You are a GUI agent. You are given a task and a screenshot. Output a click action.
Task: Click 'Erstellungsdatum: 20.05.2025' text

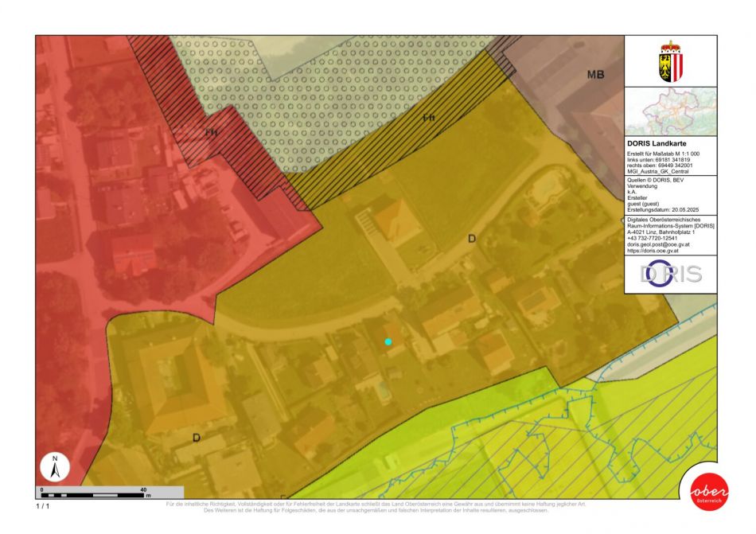662,210
